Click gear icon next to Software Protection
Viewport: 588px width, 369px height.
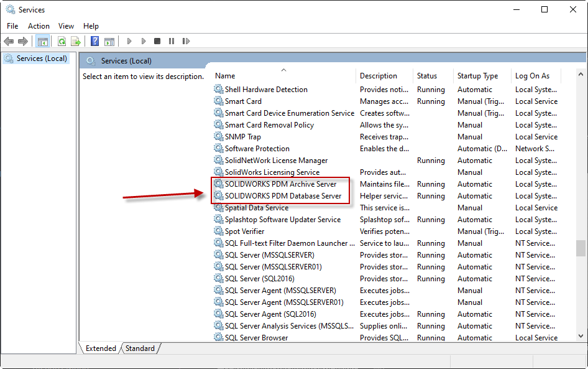219,148
